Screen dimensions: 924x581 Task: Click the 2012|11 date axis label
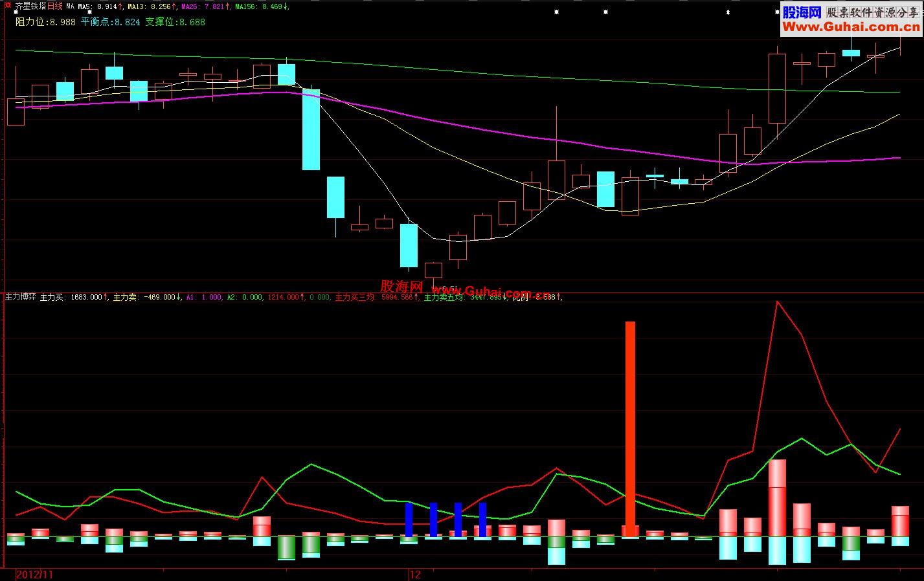pyautogui.click(x=34, y=575)
